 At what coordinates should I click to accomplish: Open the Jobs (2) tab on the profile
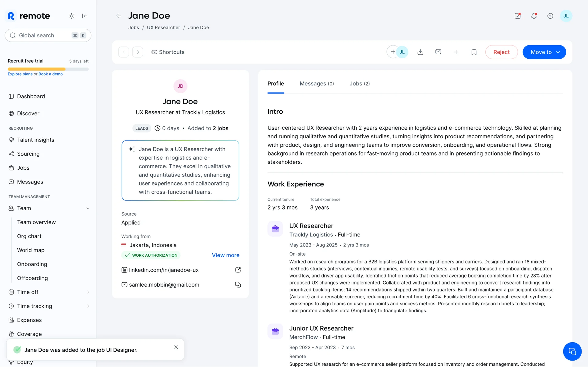click(359, 83)
